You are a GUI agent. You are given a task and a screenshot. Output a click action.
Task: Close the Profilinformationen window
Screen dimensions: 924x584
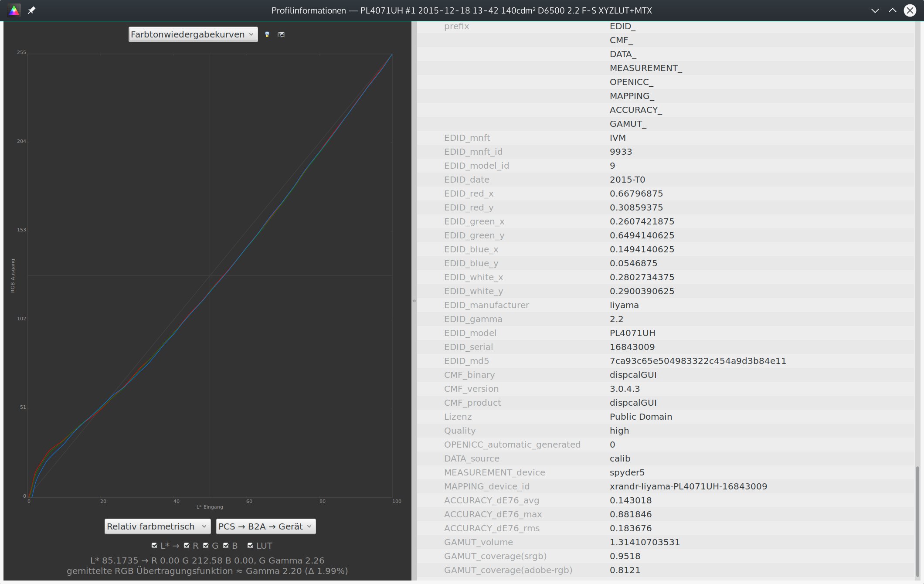910,10
